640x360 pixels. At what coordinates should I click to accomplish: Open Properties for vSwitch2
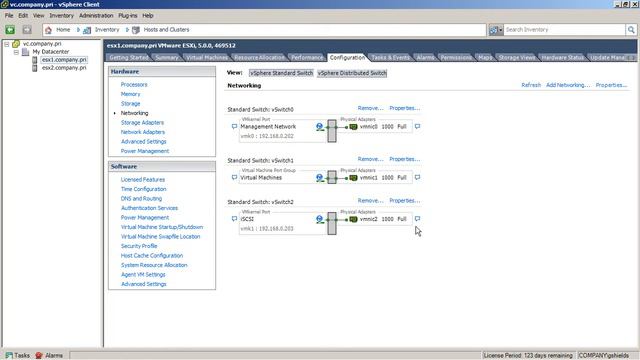[404, 201]
